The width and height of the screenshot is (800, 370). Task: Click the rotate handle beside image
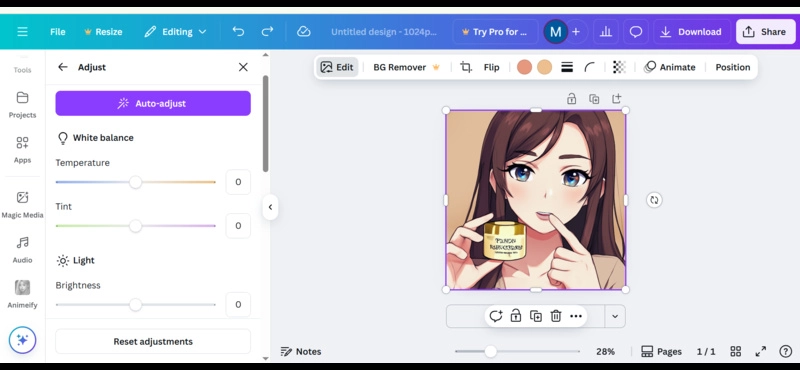point(654,200)
